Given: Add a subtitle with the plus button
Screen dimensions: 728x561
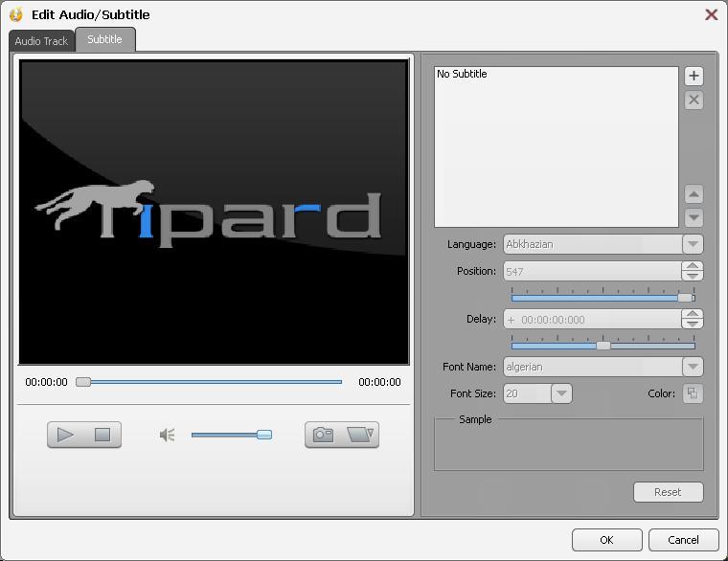Looking at the screenshot, I should [x=694, y=76].
